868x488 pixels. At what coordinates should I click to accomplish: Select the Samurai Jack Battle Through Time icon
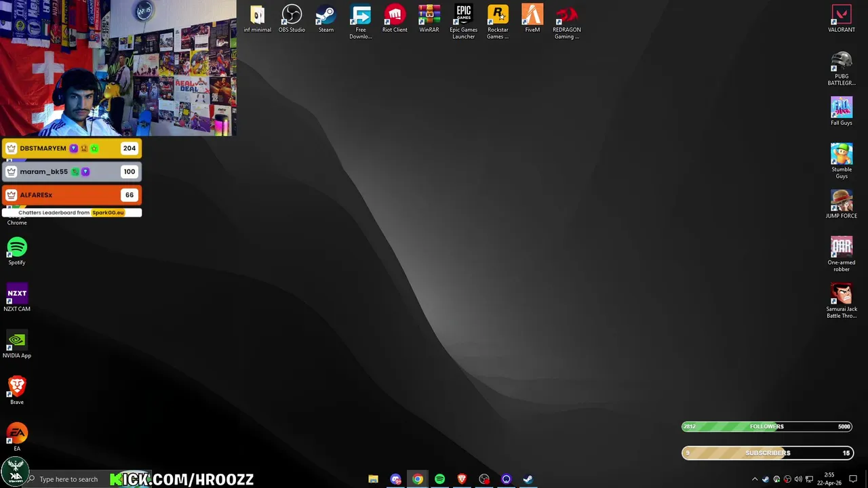click(842, 301)
